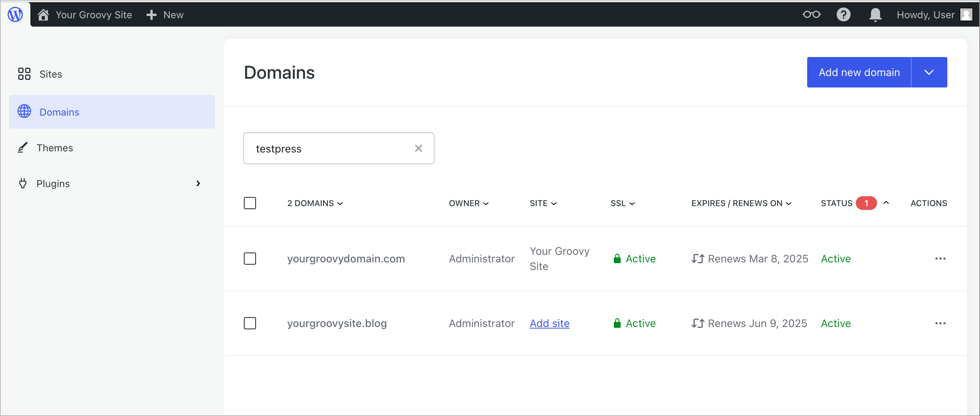Expand the Plugins submenu chevron
This screenshot has width=980, height=416.
coord(198,183)
